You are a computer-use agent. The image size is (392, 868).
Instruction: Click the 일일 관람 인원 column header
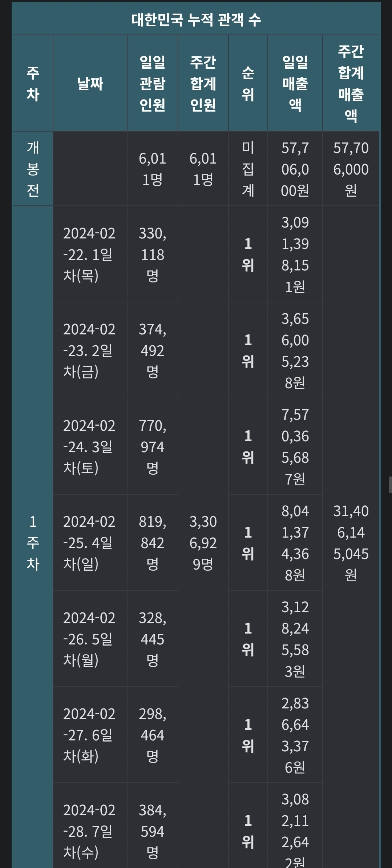152,84
